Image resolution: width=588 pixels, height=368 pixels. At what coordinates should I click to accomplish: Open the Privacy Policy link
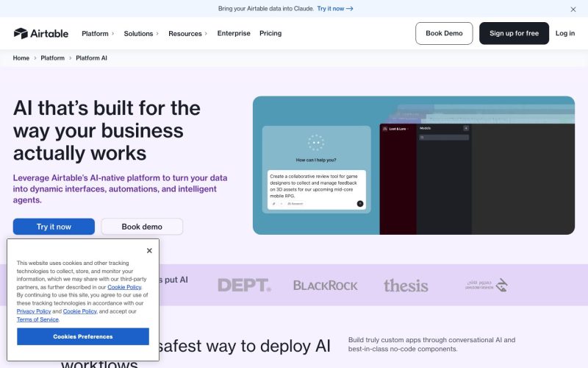click(34, 311)
